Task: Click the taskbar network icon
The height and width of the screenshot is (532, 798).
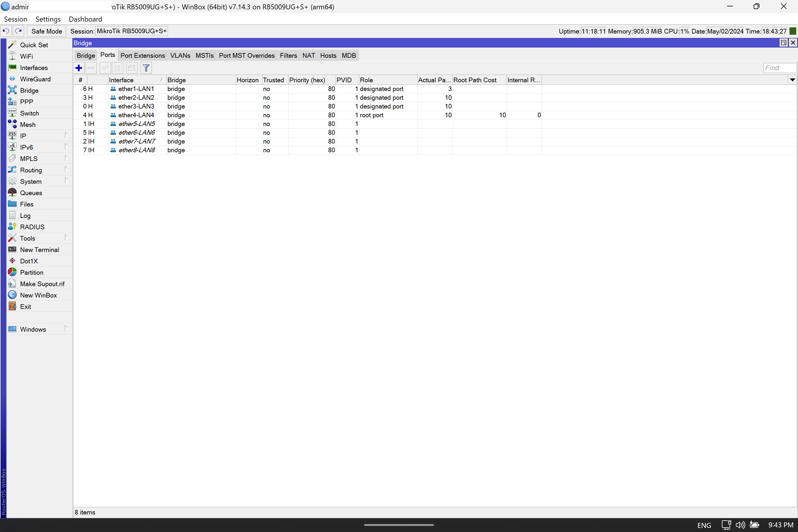Action: tap(726, 525)
